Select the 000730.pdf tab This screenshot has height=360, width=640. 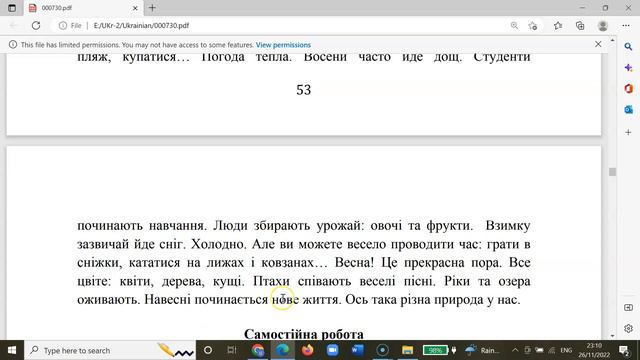point(84,8)
